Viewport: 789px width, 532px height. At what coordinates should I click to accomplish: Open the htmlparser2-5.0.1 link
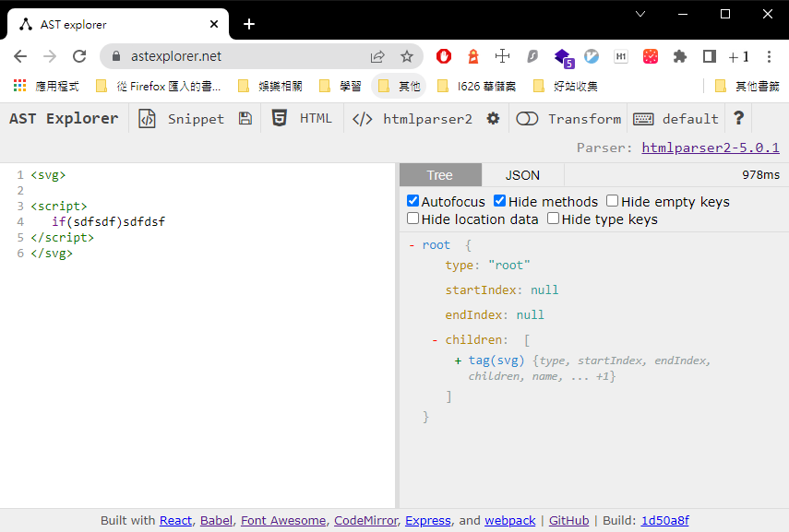coord(711,148)
